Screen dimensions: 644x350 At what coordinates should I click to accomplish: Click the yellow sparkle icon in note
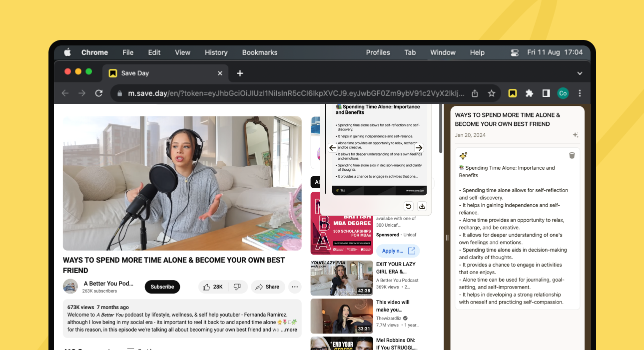[463, 156]
